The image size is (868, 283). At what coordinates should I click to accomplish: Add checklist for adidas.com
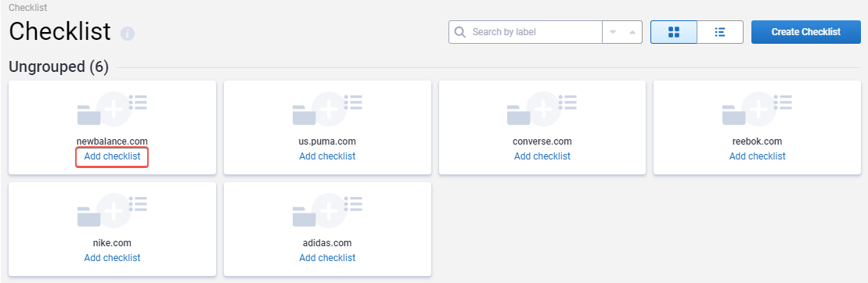tap(327, 258)
